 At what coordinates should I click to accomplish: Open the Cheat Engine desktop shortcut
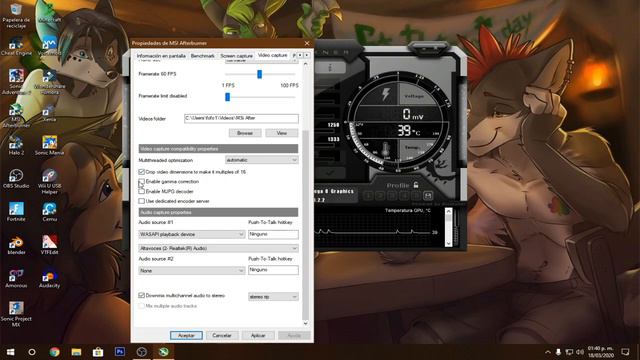pyautogui.click(x=16, y=46)
